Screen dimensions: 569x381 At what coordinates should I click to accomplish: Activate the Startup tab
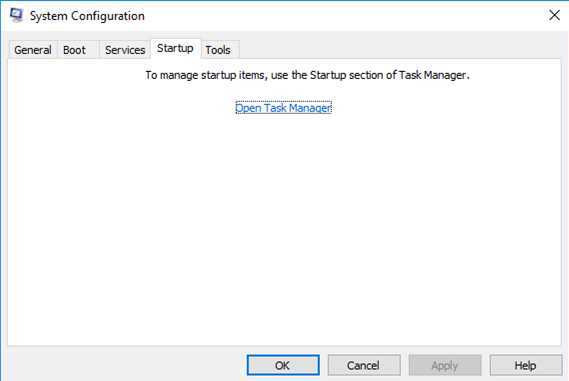coord(176,48)
